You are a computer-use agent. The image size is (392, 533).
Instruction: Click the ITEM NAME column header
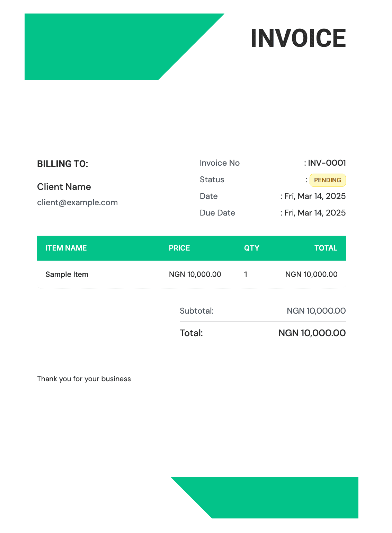point(66,248)
